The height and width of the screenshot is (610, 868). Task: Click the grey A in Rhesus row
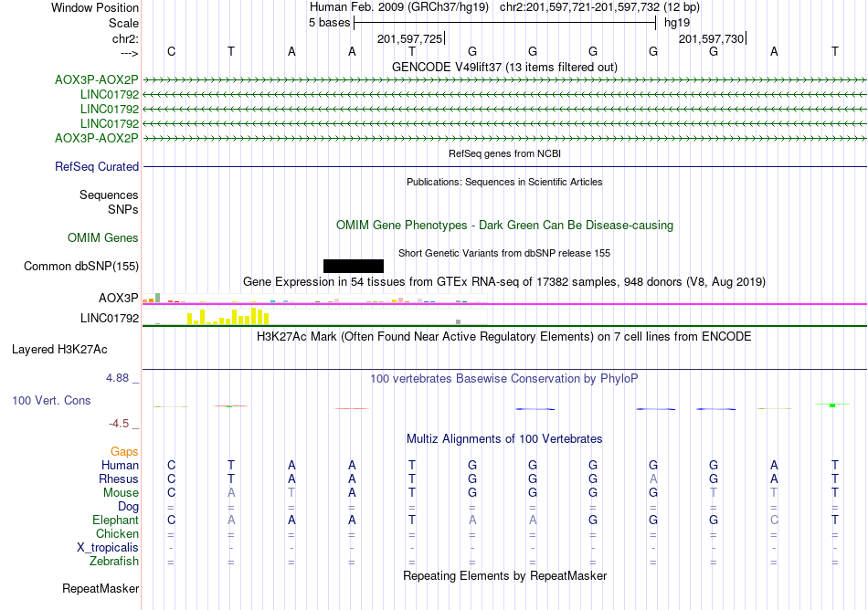[653, 479]
